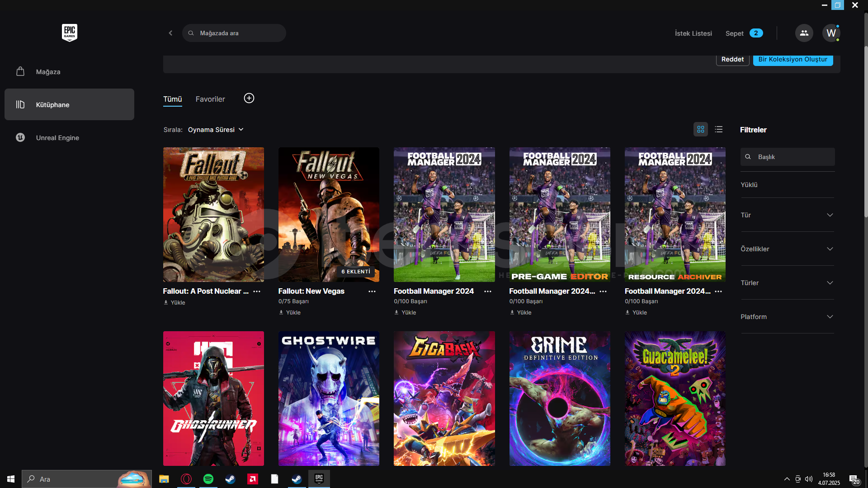The width and height of the screenshot is (868, 488).
Task: Click the Mağazada ara search field
Action: coord(234,33)
